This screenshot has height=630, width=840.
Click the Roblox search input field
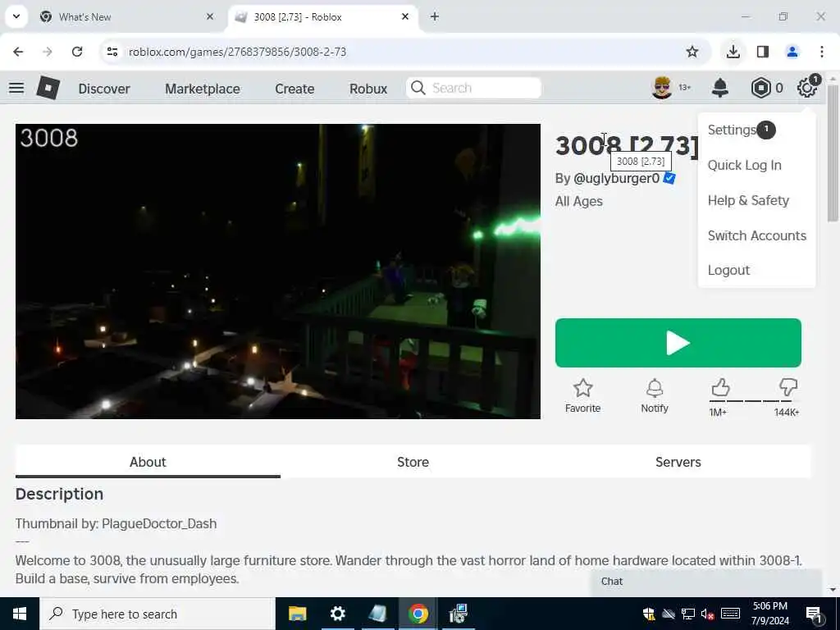(473, 88)
